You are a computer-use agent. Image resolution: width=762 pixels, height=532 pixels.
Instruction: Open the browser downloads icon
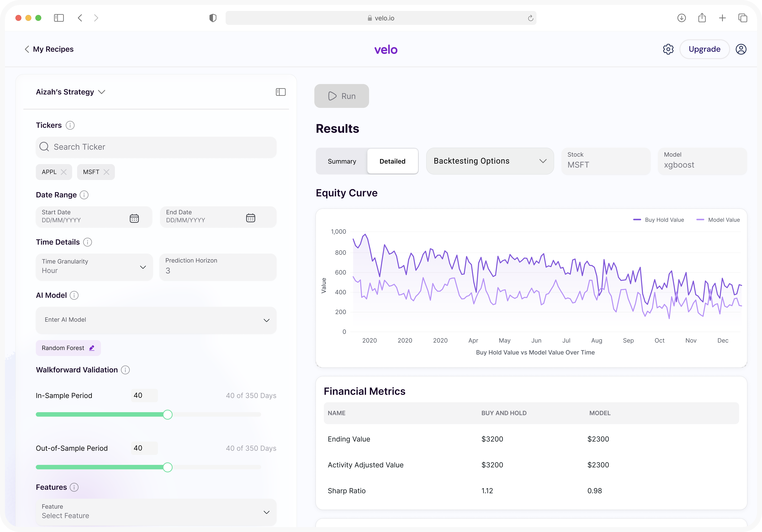coord(681,18)
